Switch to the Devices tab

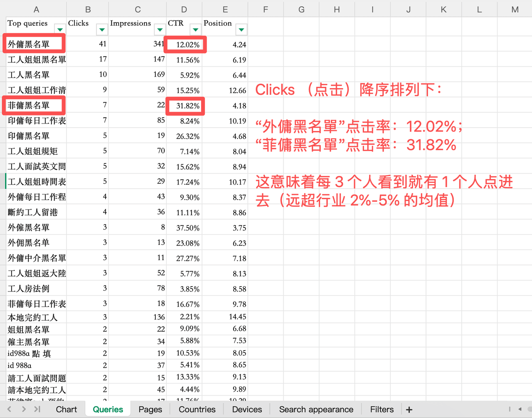pos(246,409)
